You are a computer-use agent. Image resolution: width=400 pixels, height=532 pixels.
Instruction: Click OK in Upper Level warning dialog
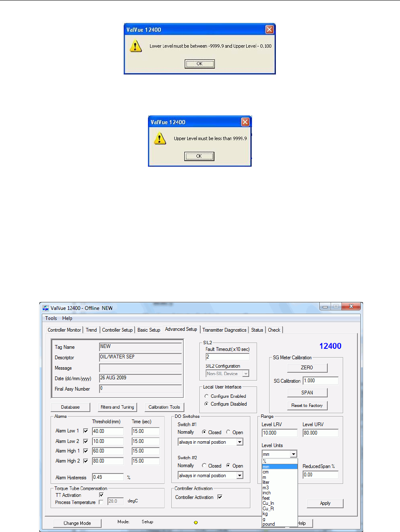199,156
